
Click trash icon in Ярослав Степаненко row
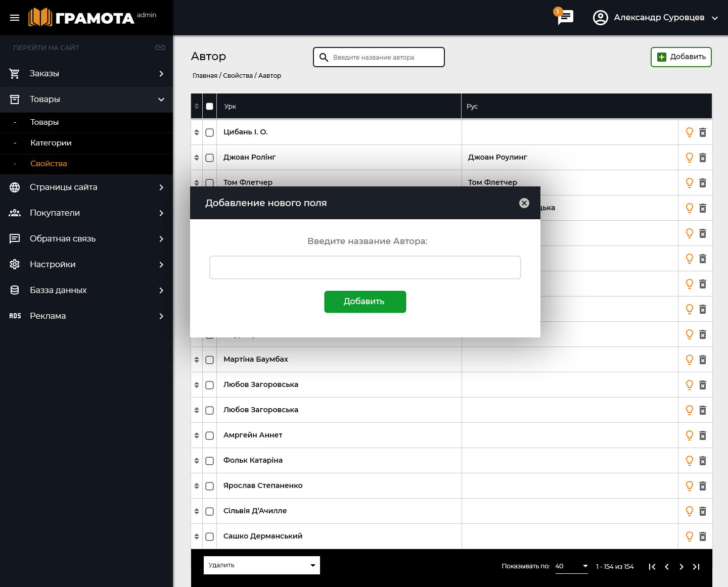703,486
